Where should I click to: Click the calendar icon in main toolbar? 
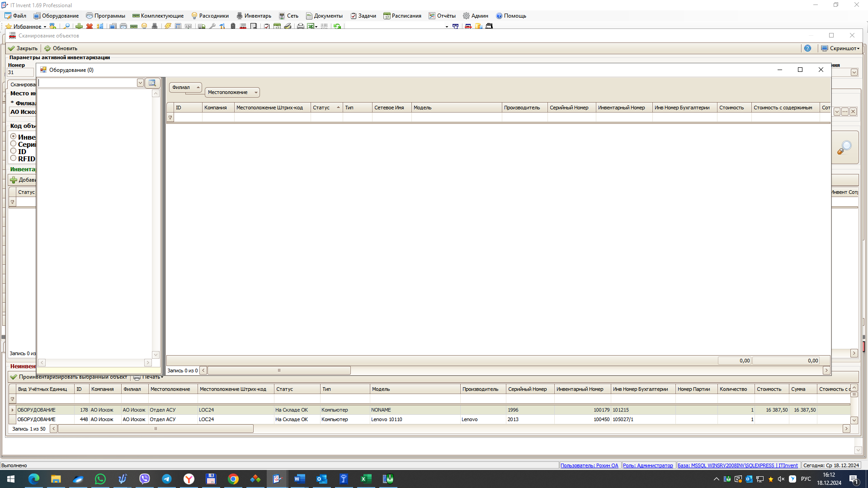pos(277,26)
